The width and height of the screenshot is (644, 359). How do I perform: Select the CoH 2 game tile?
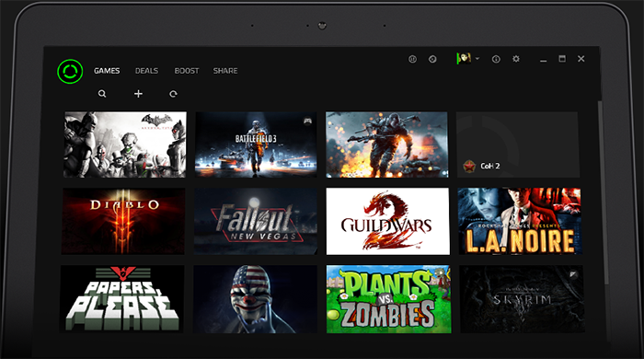click(x=518, y=145)
